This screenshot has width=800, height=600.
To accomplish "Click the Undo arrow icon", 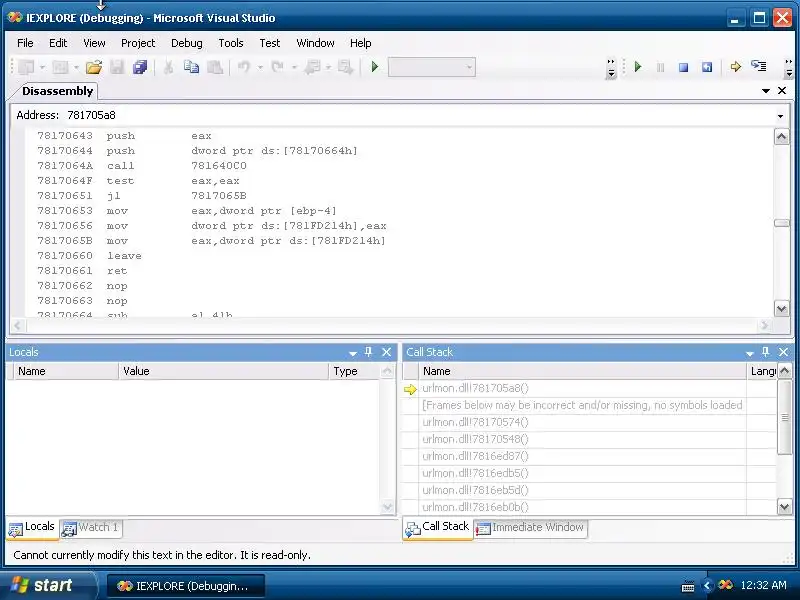I will click(244, 67).
